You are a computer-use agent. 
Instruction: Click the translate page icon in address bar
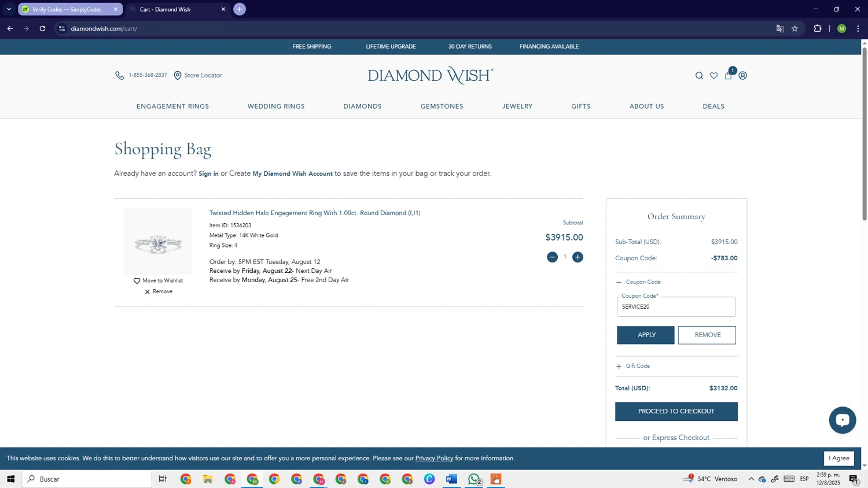click(x=780, y=28)
